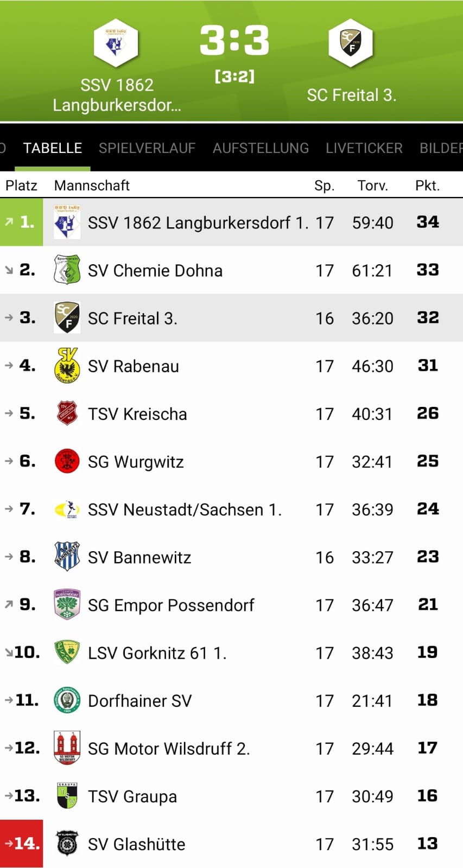This screenshot has width=463, height=868.
Task: Tap SV Bannewitz striped crest
Action: (67, 557)
